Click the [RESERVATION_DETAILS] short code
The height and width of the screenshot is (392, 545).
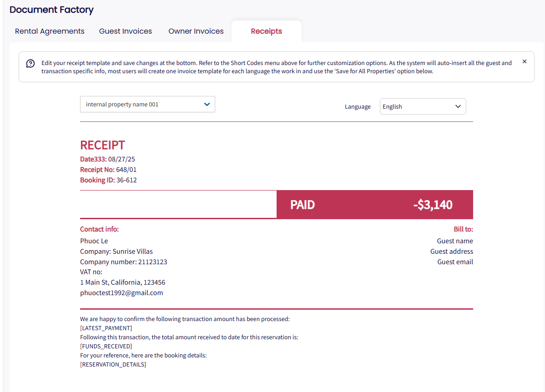(x=113, y=364)
